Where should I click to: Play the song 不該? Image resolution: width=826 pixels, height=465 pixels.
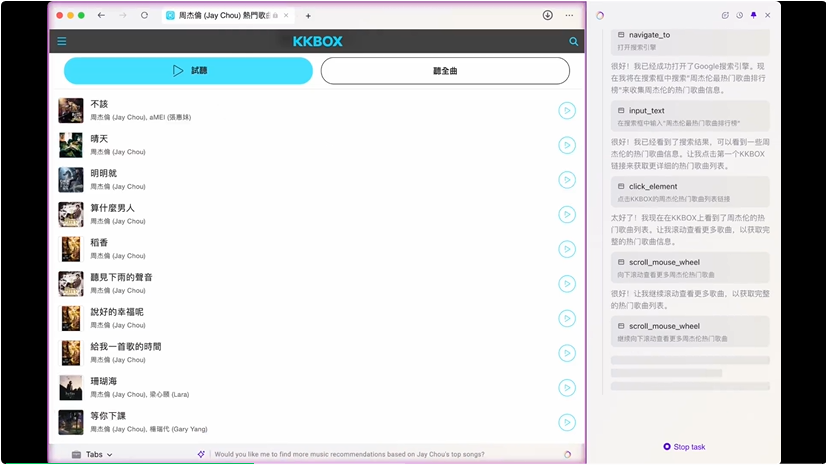[x=567, y=111]
